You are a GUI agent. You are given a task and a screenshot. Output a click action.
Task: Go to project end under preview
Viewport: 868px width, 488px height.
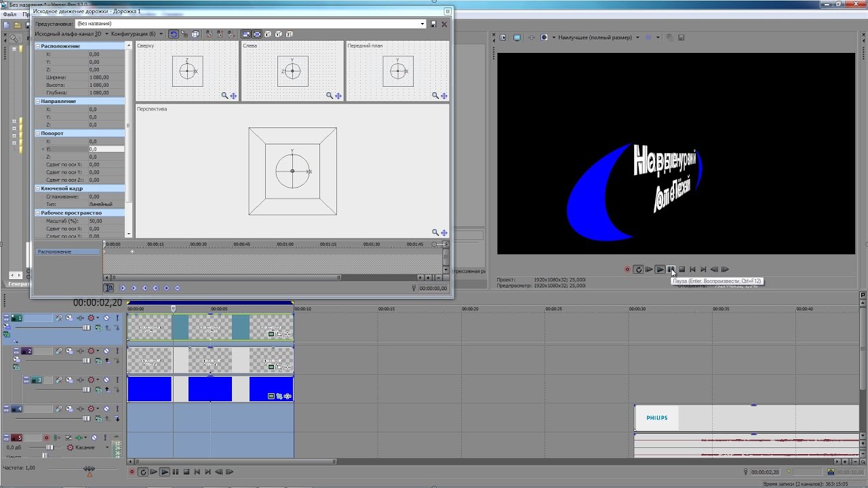(703, 269)
